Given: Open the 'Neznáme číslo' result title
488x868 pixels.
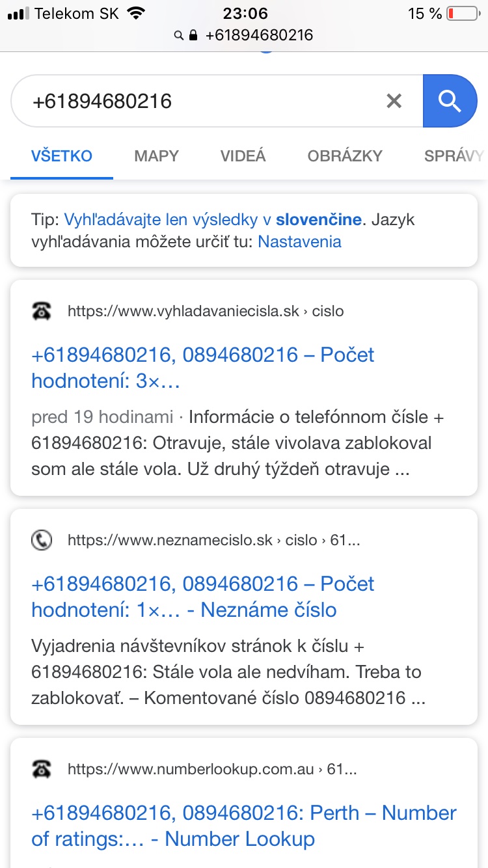Looking at the screenshot, I should [x=202, y=597].
